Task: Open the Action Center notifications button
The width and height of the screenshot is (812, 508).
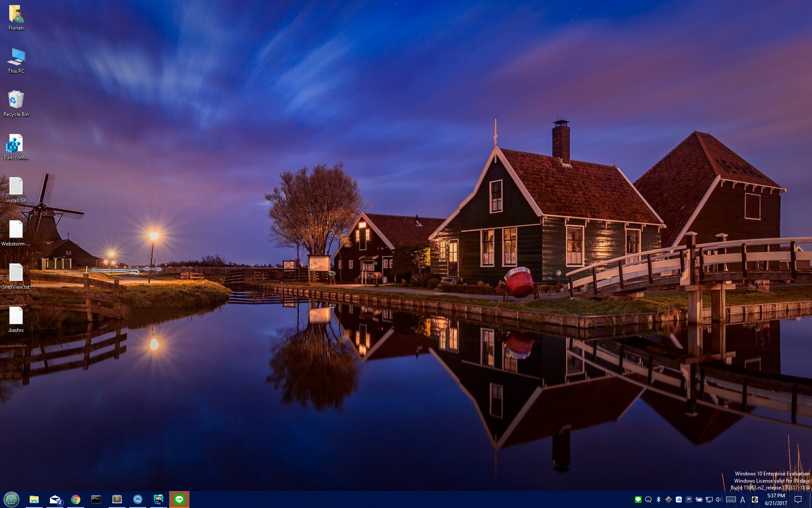Action: [x=798, y=500]
